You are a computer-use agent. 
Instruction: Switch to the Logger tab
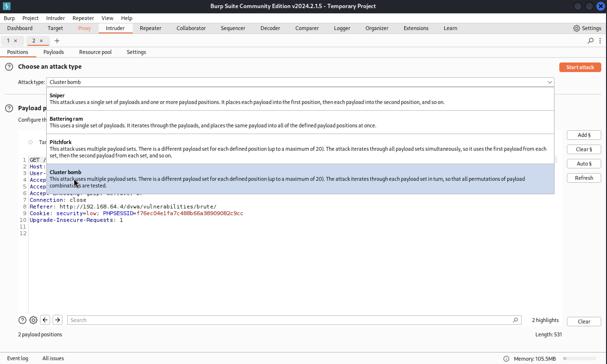[342, 28]
